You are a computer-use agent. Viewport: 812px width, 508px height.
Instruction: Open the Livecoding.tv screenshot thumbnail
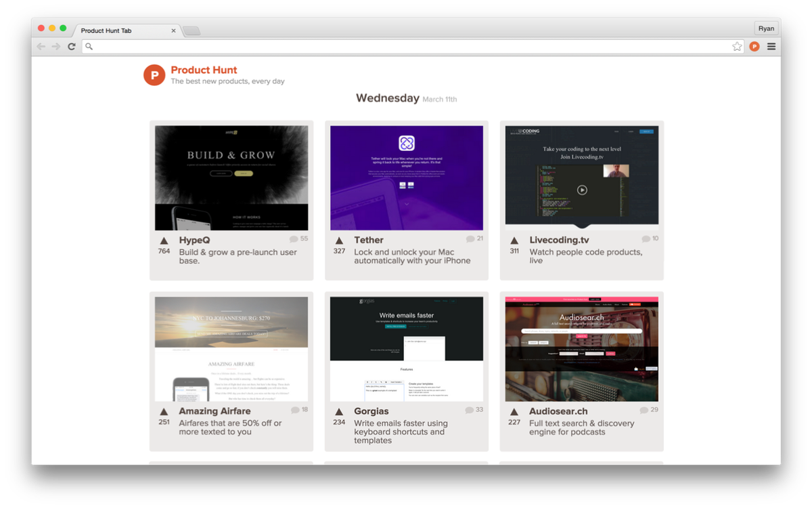click(x=582, y=177)
